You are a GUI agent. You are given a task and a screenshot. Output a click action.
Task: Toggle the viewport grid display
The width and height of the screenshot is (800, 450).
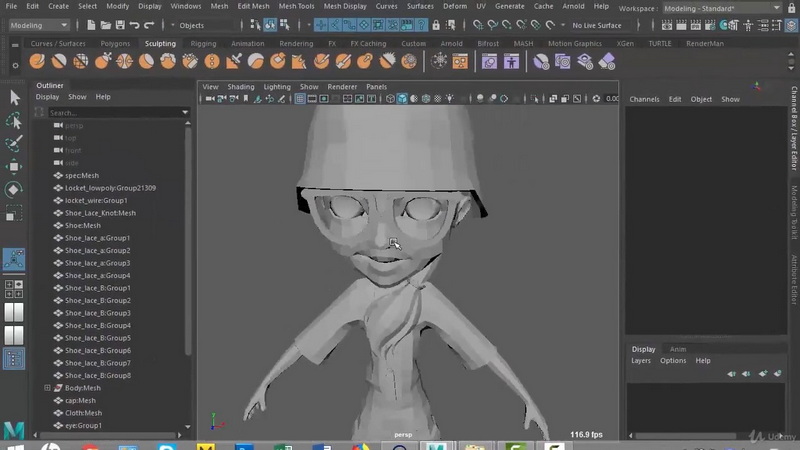tap(300, 98)
